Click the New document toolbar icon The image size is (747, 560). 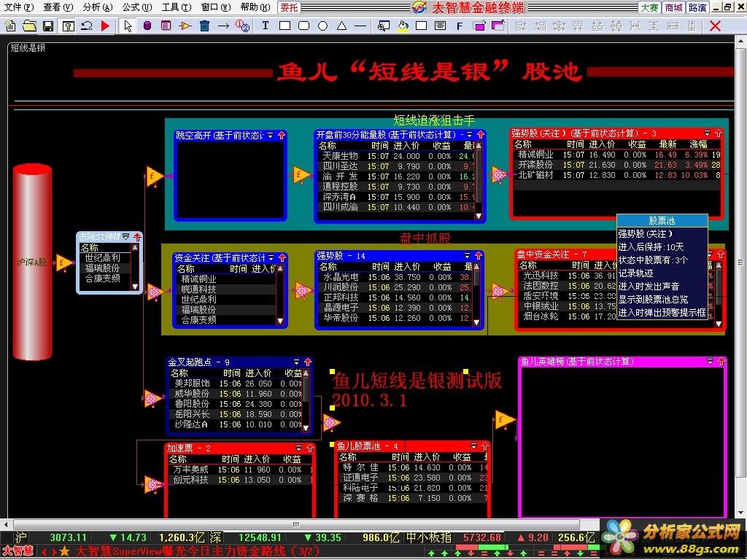point(10,26)
